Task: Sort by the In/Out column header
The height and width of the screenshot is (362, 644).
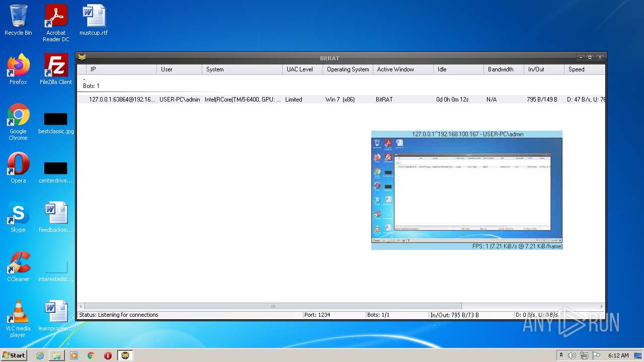Action: tap(544, 69)
